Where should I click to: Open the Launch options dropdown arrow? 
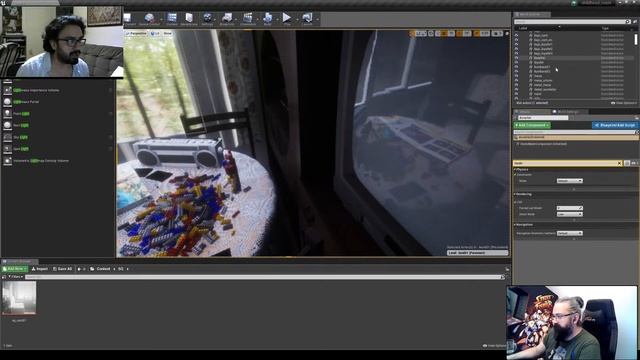(317, 19)
